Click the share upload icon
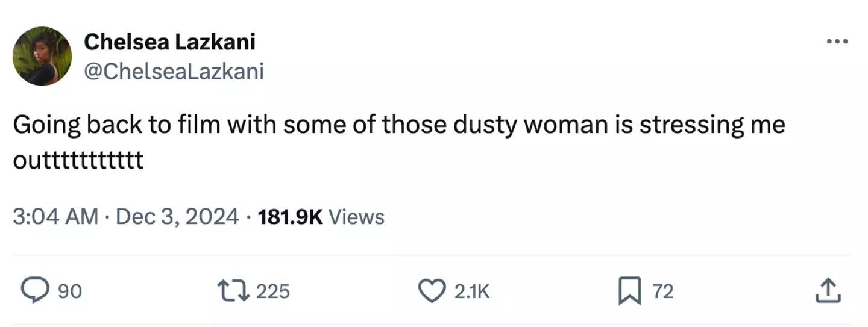This screenshot has width=868, height=327. (x=828, y=291)
